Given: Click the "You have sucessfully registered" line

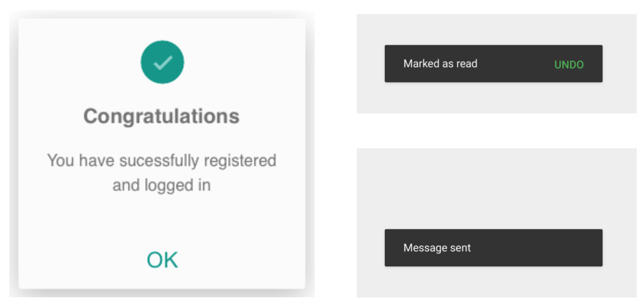Looking at the screenshot, I should point(161,160).
